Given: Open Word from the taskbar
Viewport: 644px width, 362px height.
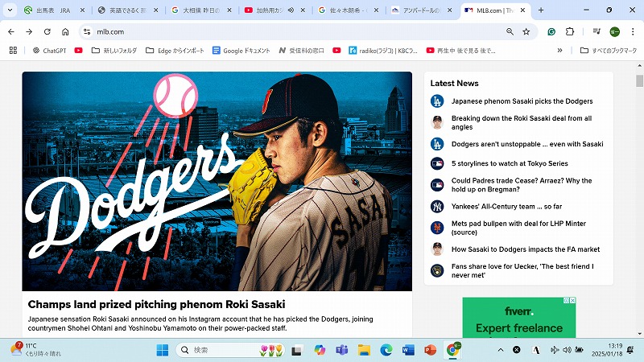Looking at the screenshot, I should tap(408, 350).
